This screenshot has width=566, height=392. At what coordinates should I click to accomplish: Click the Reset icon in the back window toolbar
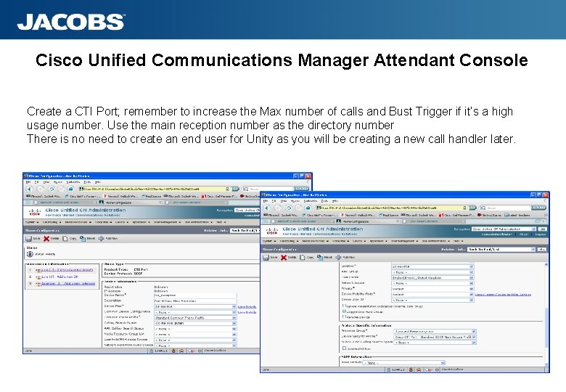83,239
